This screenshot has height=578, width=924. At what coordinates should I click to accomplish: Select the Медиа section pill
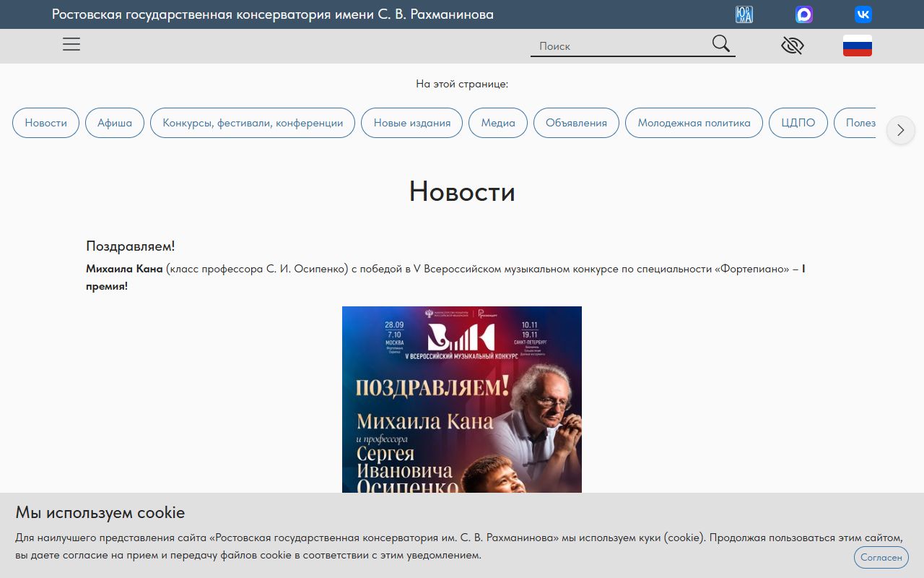498,123
